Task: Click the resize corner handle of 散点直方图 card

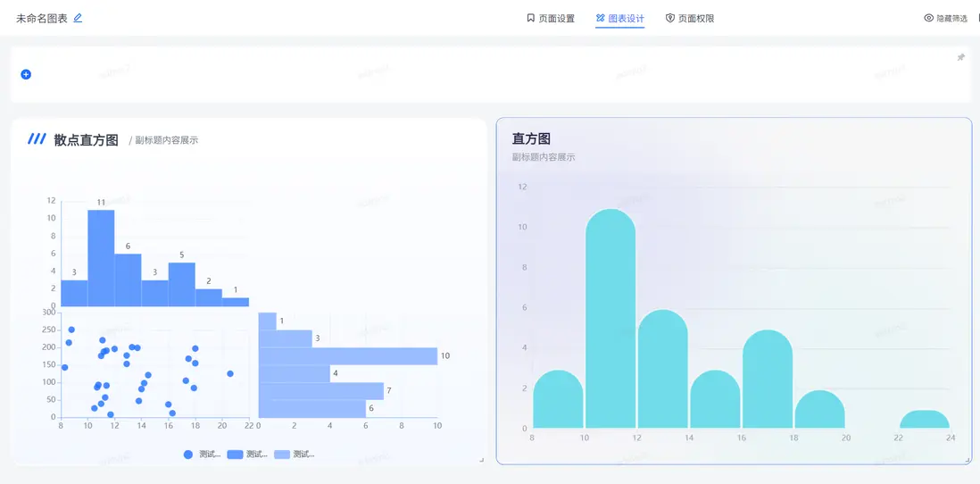Action: tap(481, 460)
